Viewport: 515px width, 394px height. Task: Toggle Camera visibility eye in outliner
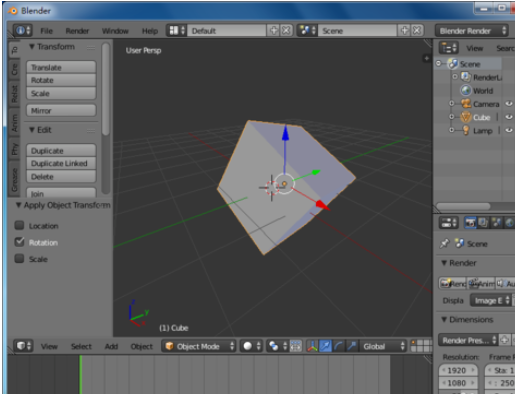click(x=509, y=104)
